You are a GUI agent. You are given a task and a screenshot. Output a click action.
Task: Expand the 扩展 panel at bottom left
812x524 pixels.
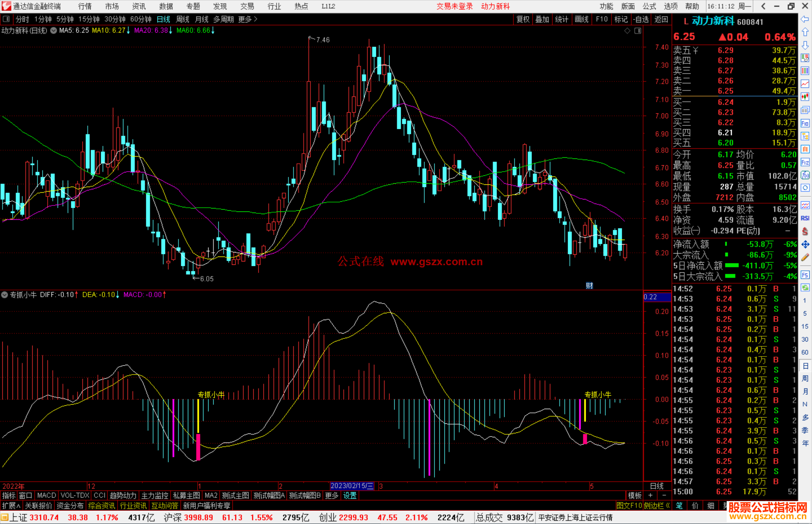(11, 506)
